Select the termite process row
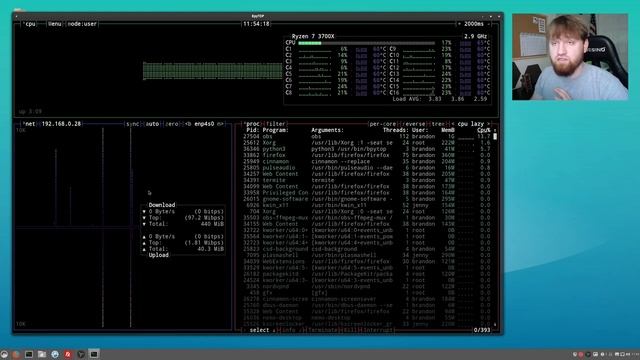The height and width of the screenshot is (360, 640). 367,180
